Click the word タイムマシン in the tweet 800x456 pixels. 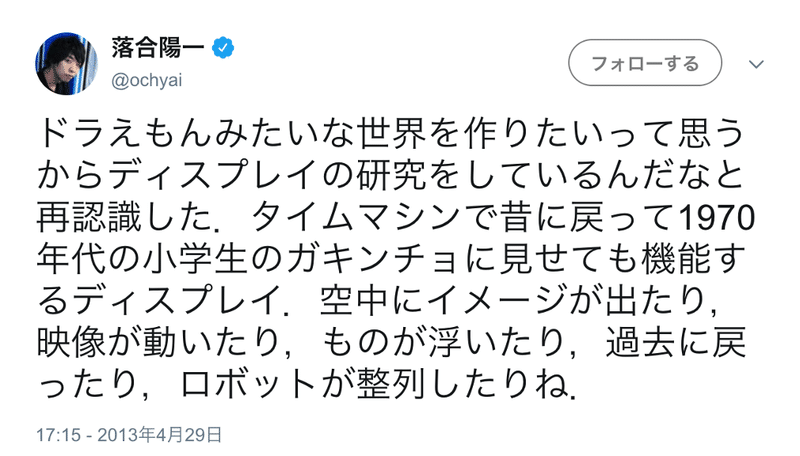point(357,218)
